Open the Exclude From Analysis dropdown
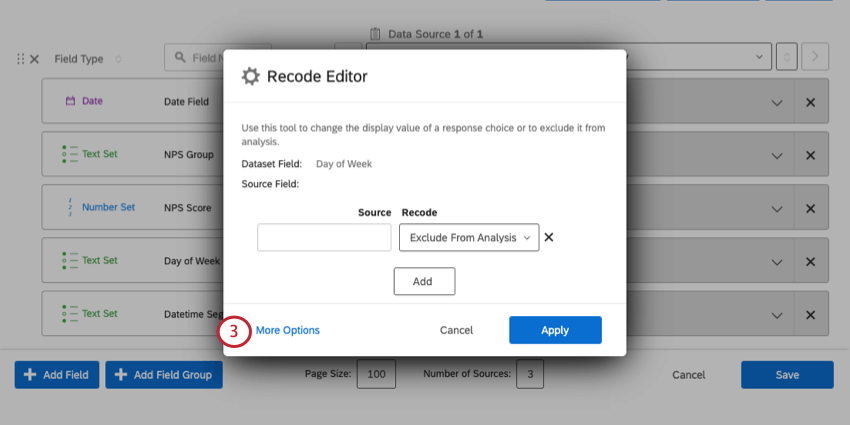Viewport: 850px width, 425px height. (x=469, y=237)
